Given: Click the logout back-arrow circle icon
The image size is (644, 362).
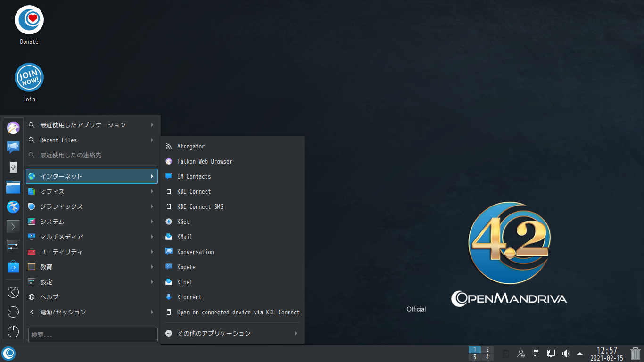Looking at the screenshot, I should tap(13, 292).
